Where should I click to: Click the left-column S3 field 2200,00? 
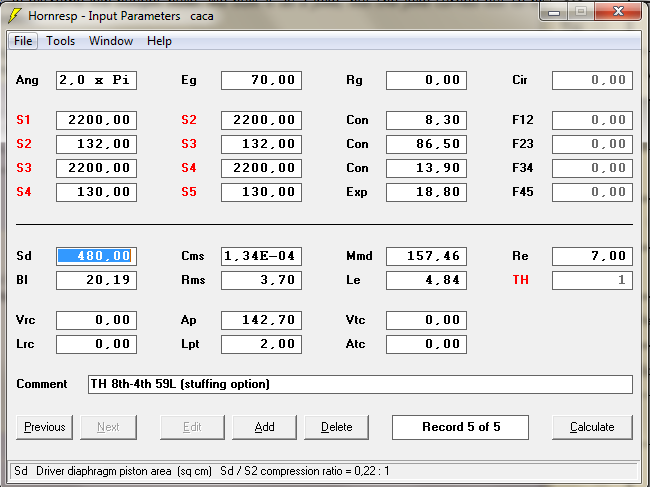(x=96, y=168)
